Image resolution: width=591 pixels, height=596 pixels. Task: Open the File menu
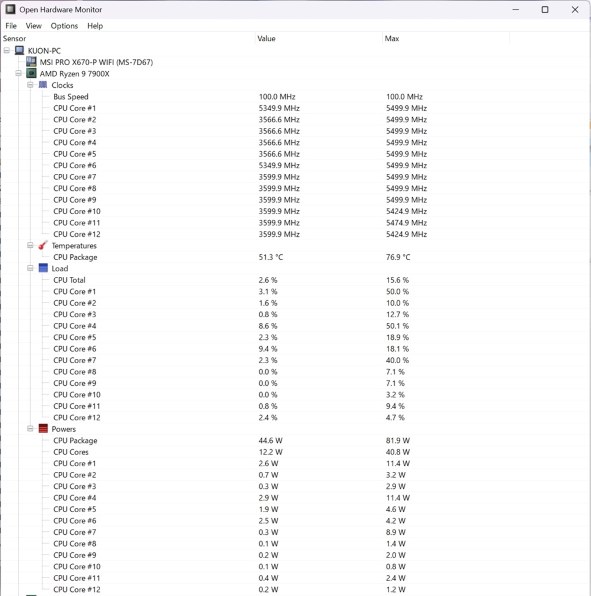pyautogui.click(x=11, y=26)
